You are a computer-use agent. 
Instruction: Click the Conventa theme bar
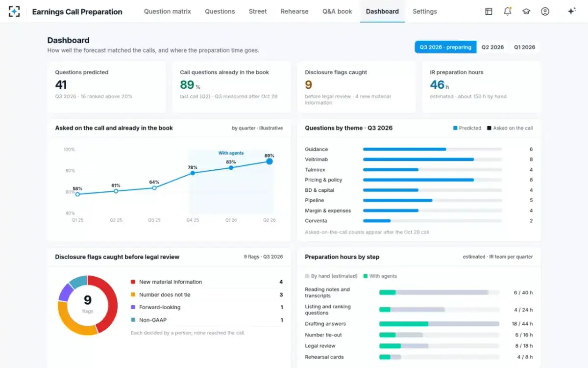(432, 221)
